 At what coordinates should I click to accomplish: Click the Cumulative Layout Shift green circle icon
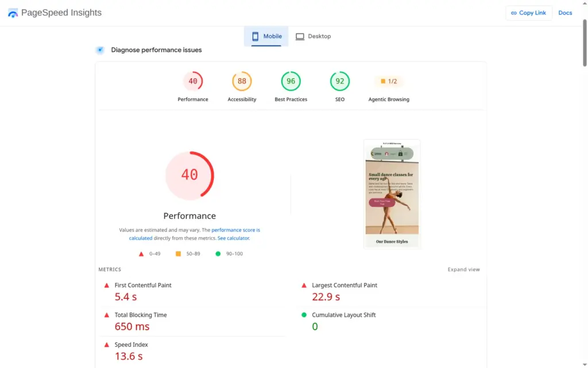[x=304, y=315]
